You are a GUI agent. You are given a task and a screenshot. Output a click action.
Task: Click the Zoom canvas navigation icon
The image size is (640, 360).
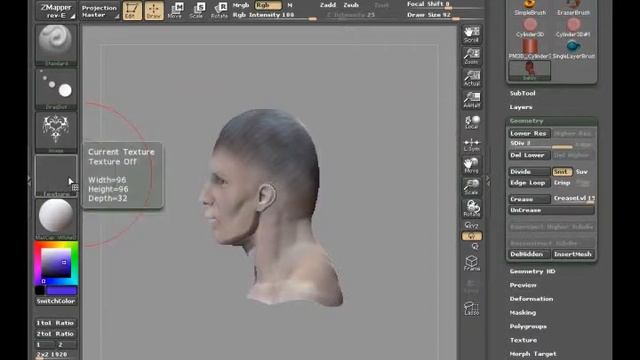point(471,56)
